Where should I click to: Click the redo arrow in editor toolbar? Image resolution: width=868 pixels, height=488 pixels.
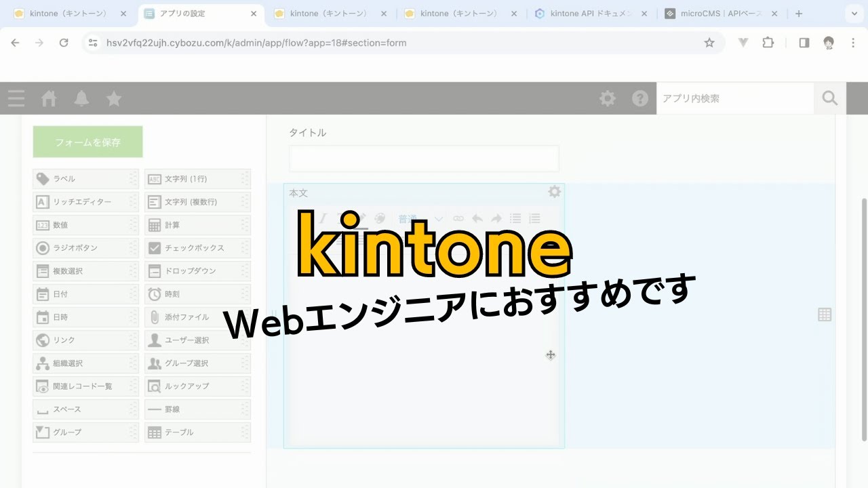[x=496, y=218]
